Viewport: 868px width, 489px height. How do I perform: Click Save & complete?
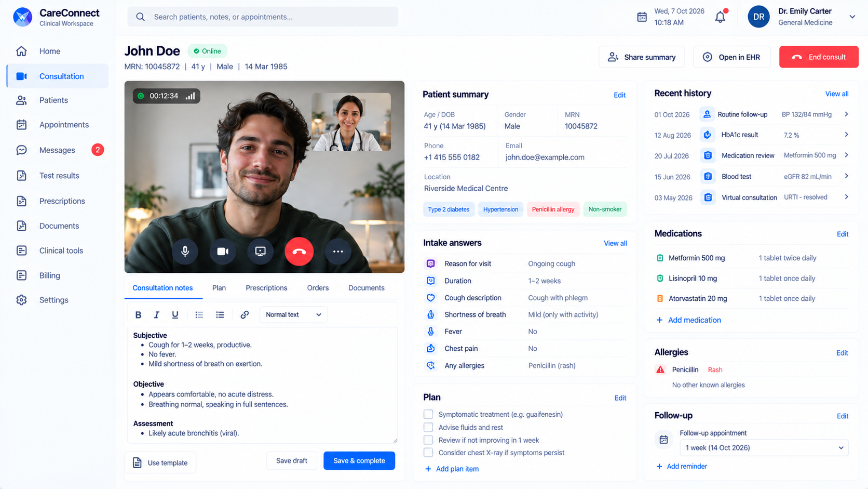[359, 461]
